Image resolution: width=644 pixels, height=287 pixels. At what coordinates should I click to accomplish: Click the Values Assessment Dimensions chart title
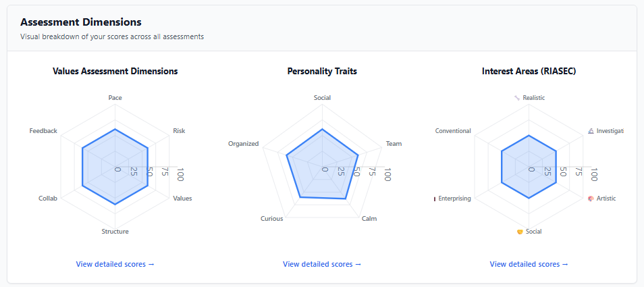click(115, 71)
